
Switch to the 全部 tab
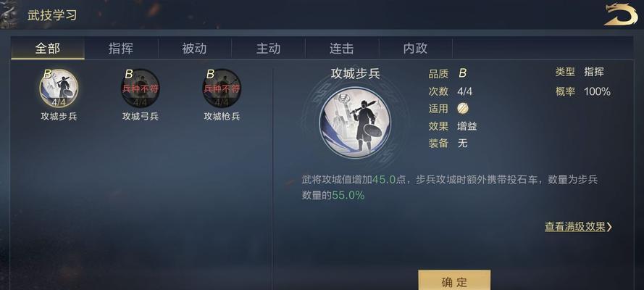(x=48, y=49)
